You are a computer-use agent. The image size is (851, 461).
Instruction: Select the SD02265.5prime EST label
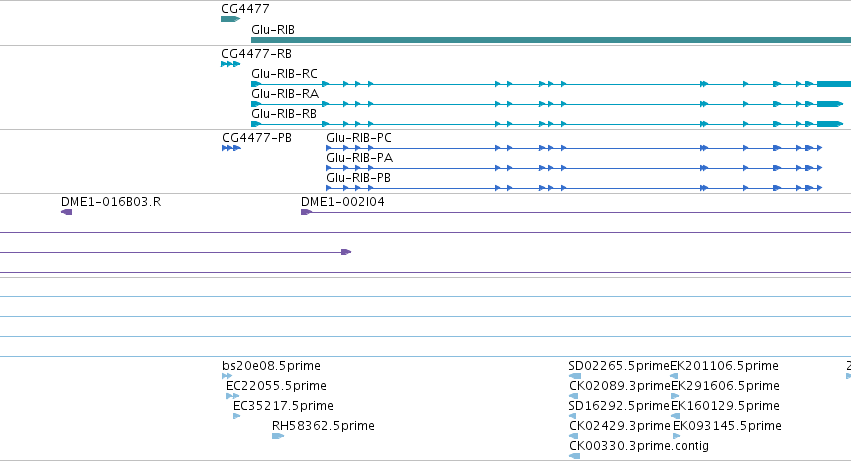coord(619,366)
